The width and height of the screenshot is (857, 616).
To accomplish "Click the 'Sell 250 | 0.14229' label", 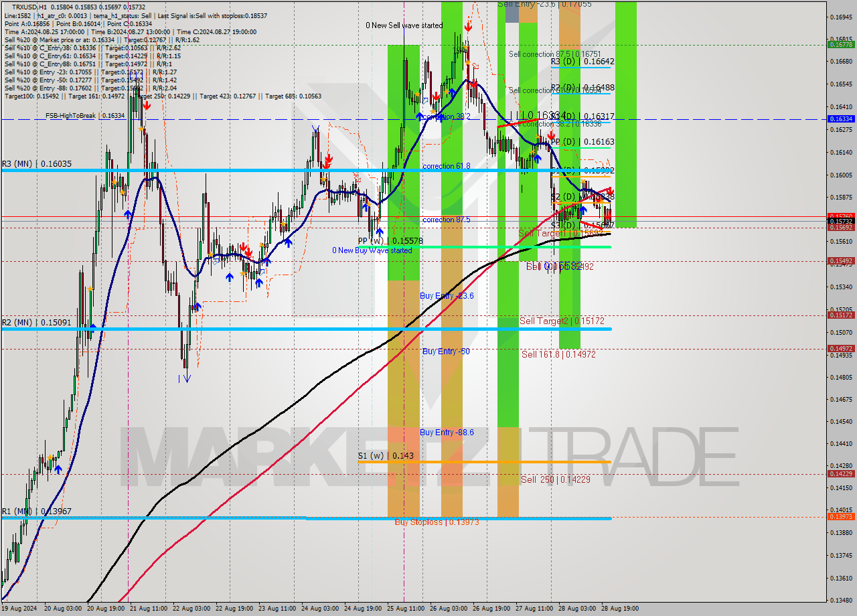I will coord(556,479).
